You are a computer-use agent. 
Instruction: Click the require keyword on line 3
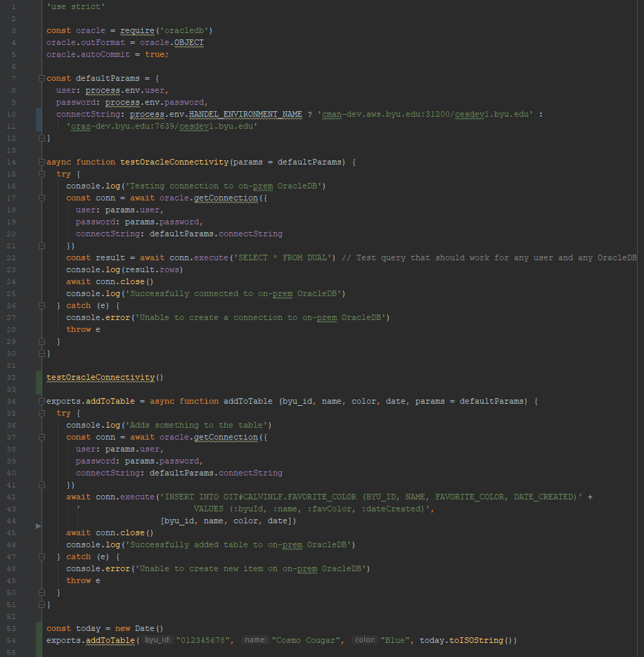137,30
